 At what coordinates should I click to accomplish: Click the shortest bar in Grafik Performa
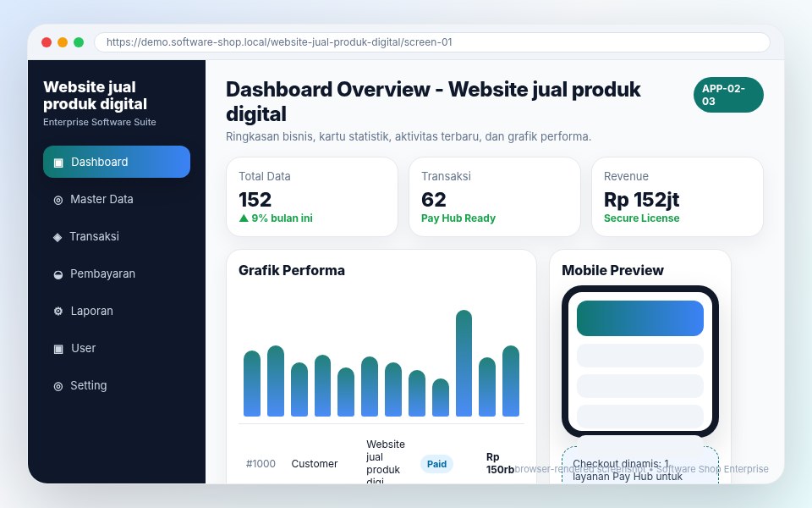click(x=441, y=397)
